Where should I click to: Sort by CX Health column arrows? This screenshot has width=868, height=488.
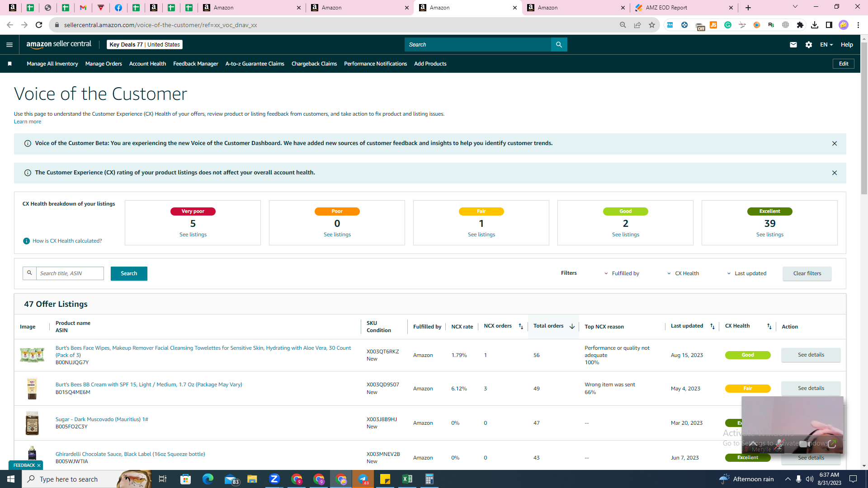[x=769, y=326]
